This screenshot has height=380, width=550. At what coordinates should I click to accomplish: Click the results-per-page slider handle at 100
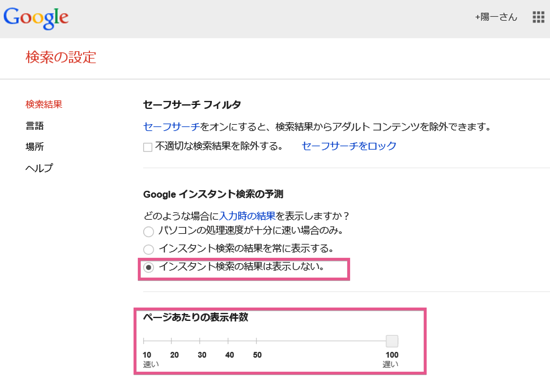[392, 341]
